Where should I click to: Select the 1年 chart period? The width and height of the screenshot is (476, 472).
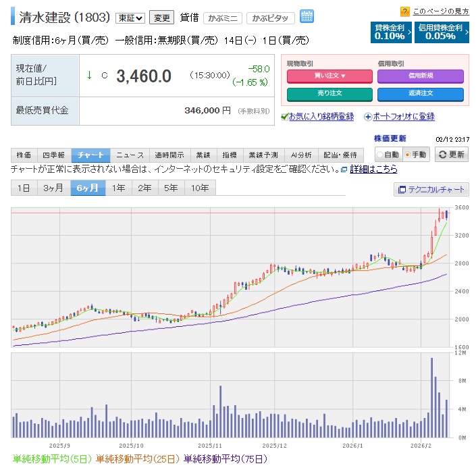tap(119, 188)
